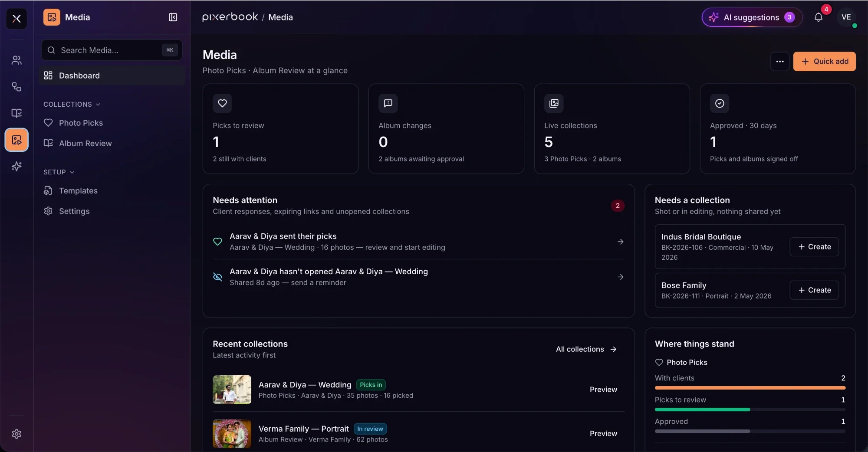
Task: Open arrow for Aarav & Diya sent their picks
Action: coord(620,242)
